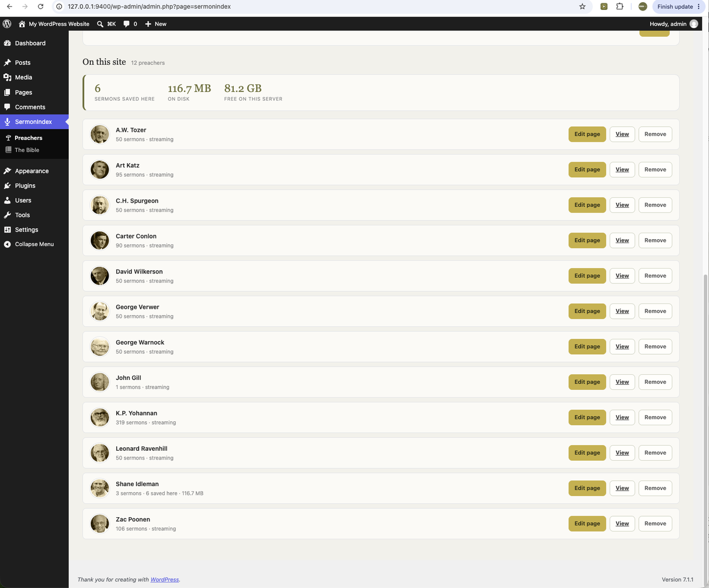Viewport: 709px width, 588px height.
Task: Open the Media menu item
Action: (x=23, y=78)
